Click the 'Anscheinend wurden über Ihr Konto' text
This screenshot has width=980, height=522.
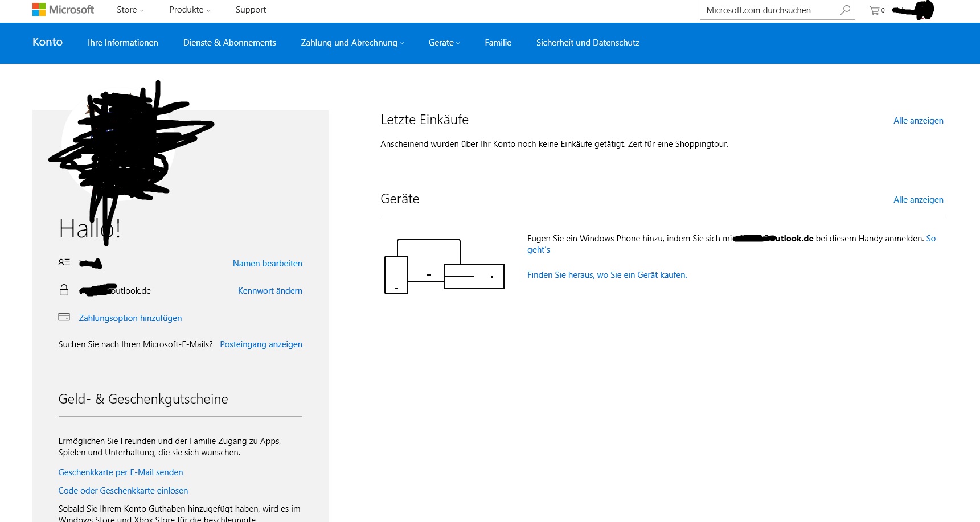(554, 144)
